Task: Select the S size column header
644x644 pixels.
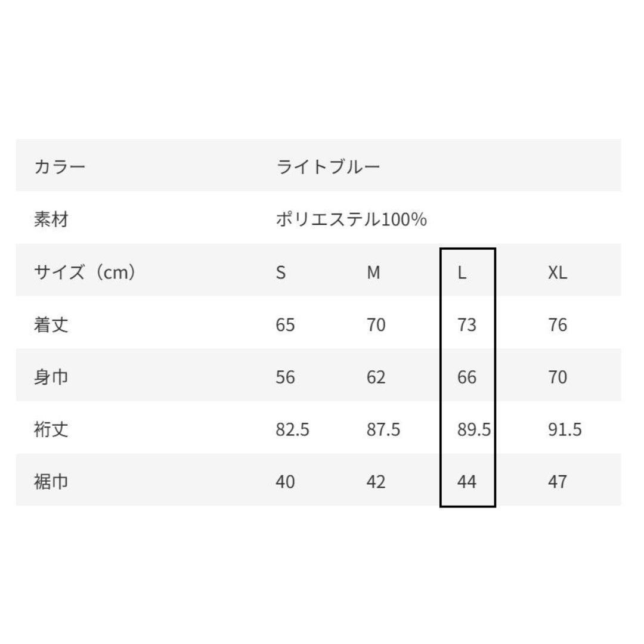Action: [281, 273]
